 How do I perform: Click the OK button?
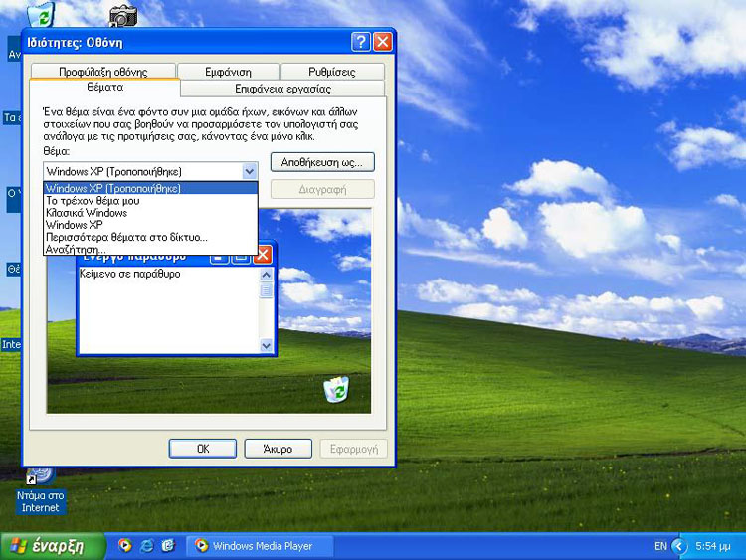point(203,449)
